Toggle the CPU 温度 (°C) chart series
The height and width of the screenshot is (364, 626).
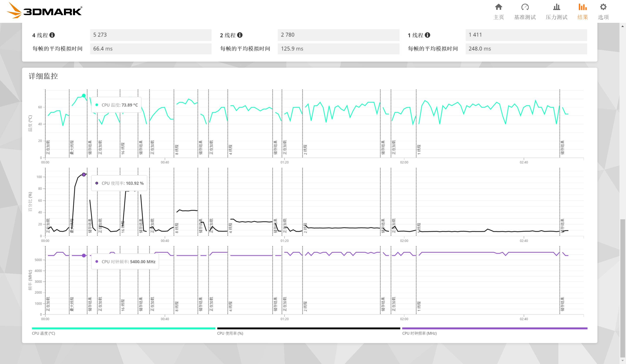tap(43, 333)
